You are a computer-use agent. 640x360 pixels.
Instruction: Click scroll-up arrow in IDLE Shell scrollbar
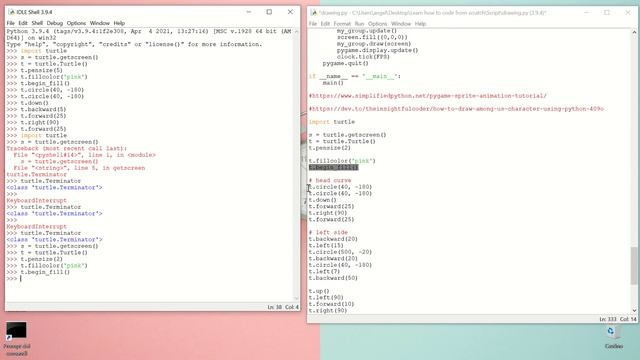297,31
